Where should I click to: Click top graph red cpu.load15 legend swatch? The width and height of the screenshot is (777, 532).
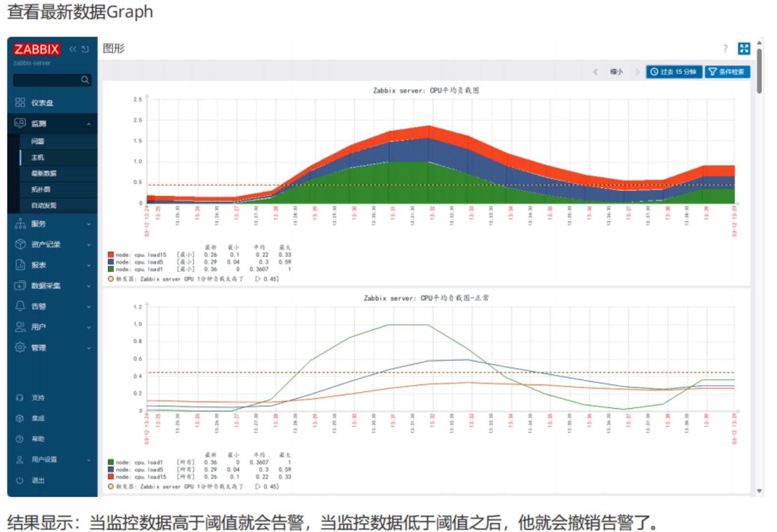(x=111, y=255)
